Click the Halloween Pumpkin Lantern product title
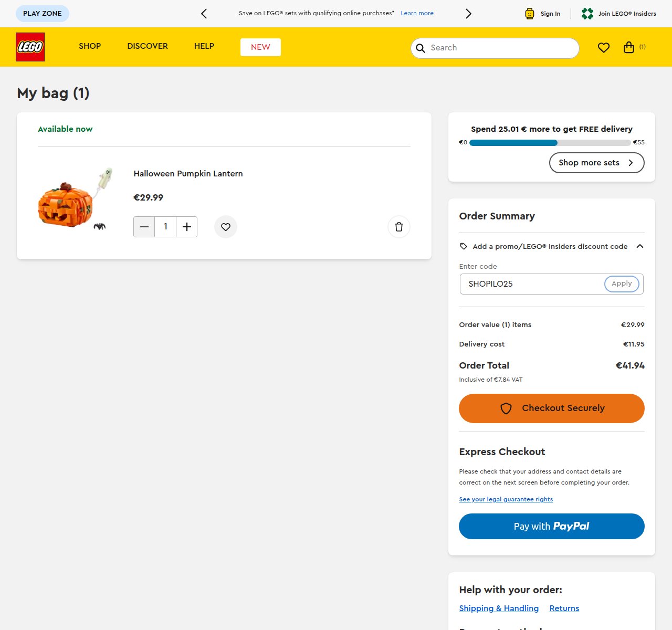Viewport: 672px width, 630px height. [x=188, y=174]
